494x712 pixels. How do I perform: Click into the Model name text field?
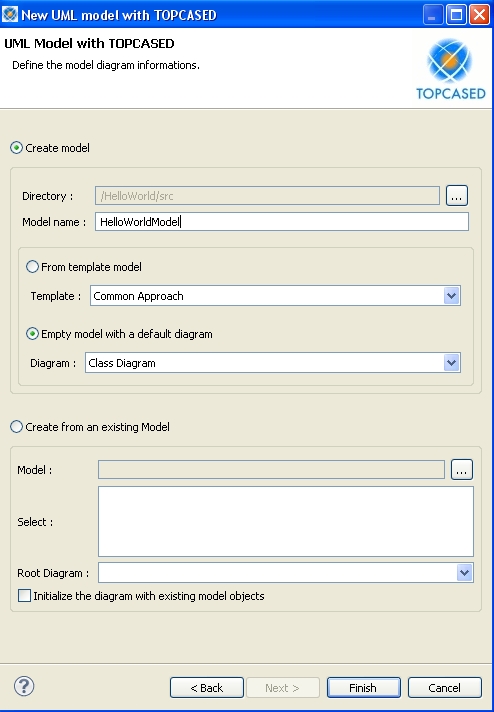point(282,222)
